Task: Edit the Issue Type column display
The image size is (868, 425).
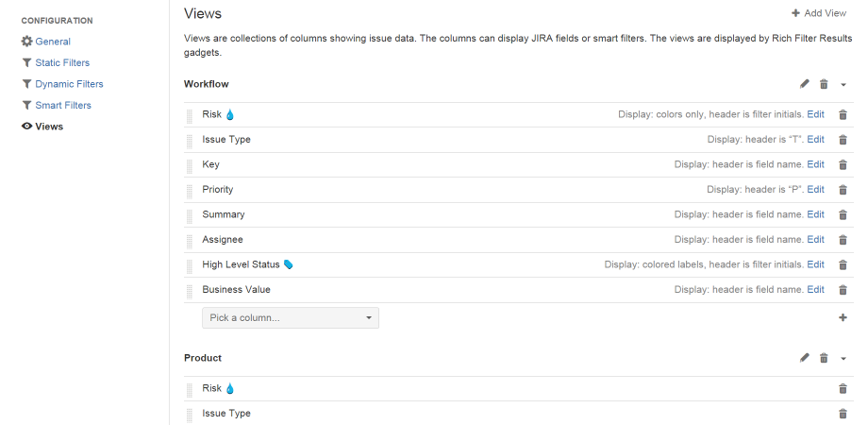Action: [815, 140]
